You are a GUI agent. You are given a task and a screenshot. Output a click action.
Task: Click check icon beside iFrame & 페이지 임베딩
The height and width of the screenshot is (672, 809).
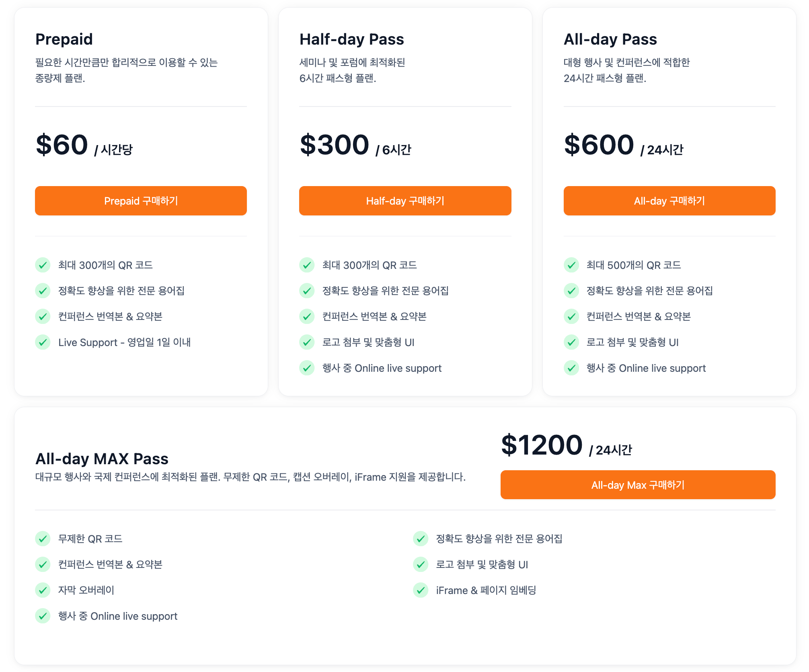coord(421,590)
